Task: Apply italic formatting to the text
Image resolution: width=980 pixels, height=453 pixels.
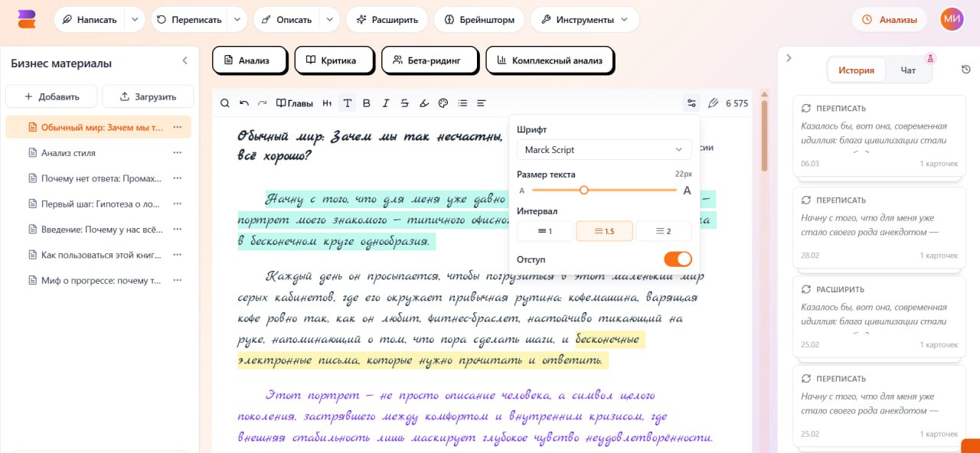Action: tap(385, 103)
